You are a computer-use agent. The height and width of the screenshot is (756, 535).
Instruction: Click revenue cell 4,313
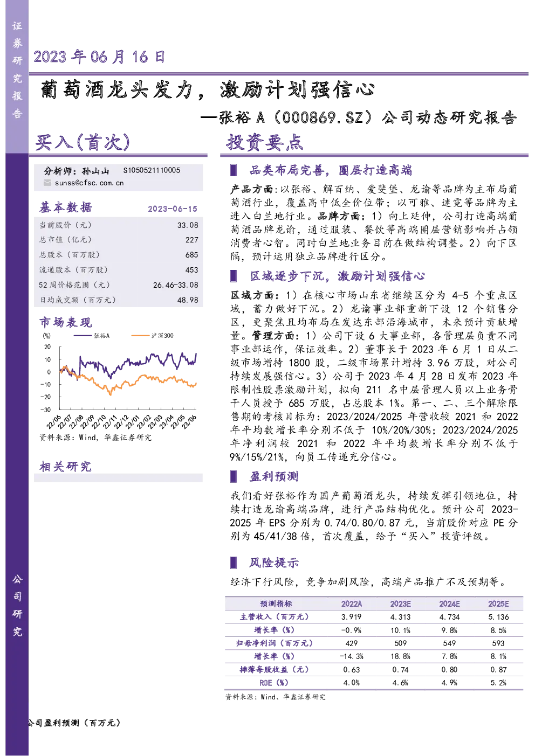(400, 617)
